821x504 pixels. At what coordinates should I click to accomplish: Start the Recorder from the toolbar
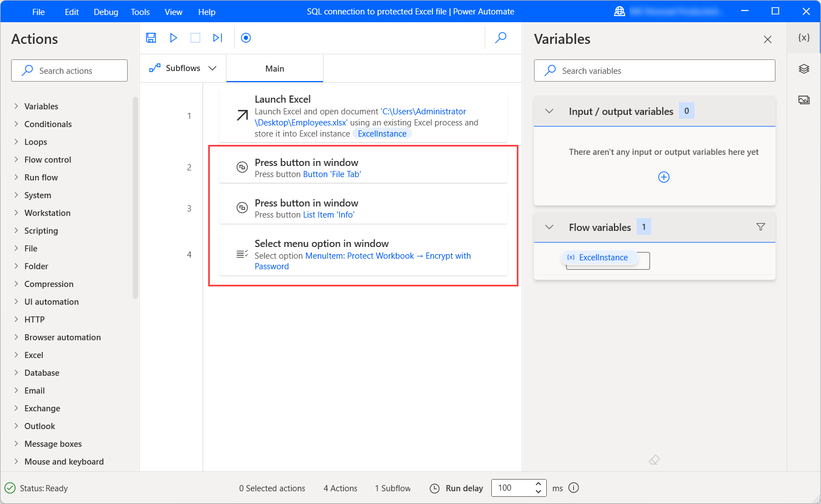tap(246, 38)
